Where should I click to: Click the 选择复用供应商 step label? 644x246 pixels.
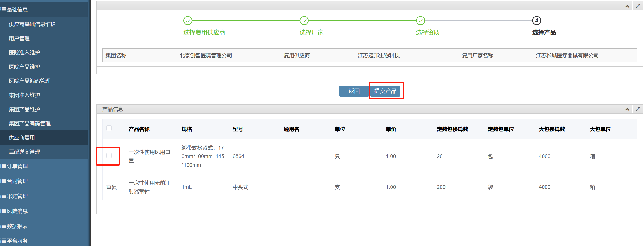click(x=204, y=32)
